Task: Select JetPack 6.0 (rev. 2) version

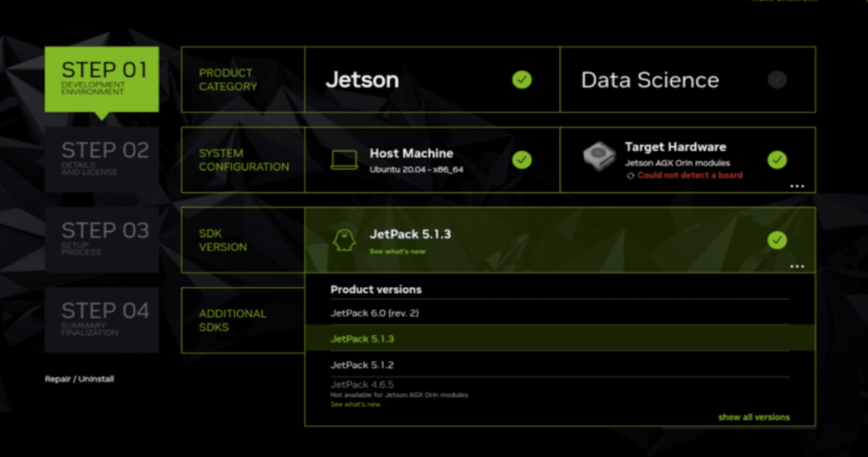Action: click(x=374, y=313)
